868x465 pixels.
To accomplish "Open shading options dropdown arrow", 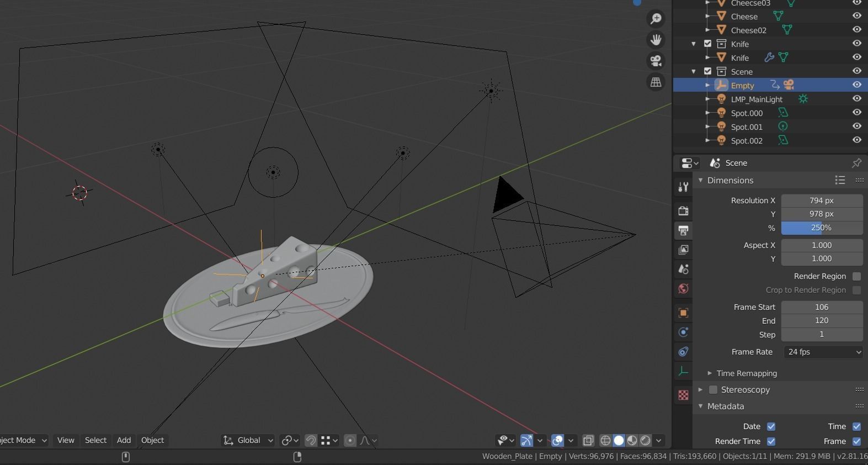I will pyautogui.click(x=658, y=440).
